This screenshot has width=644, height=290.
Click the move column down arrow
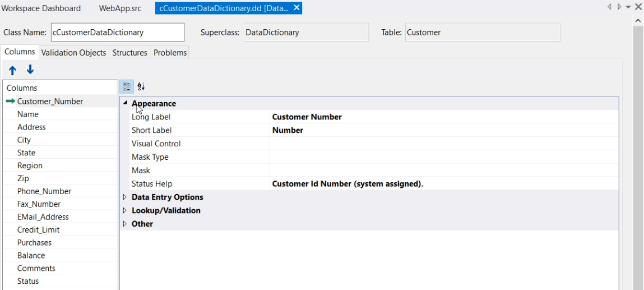(30, 70)
